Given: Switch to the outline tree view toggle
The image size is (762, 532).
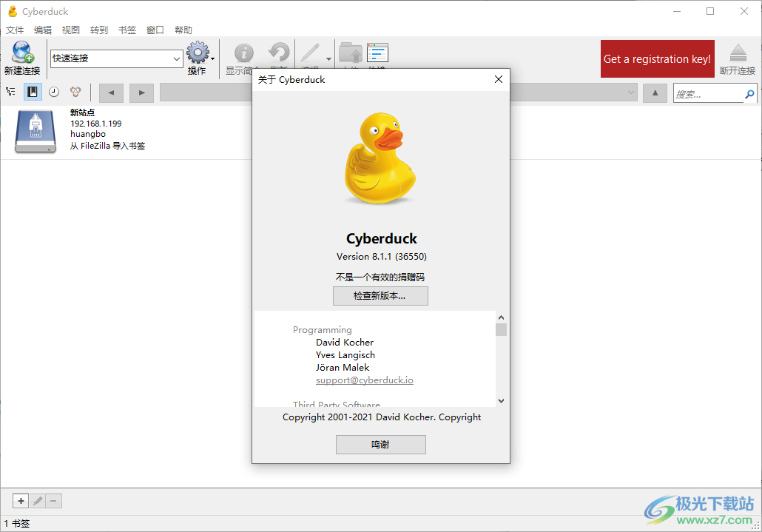Looking at the screenshot, I should tap(10, 92).
